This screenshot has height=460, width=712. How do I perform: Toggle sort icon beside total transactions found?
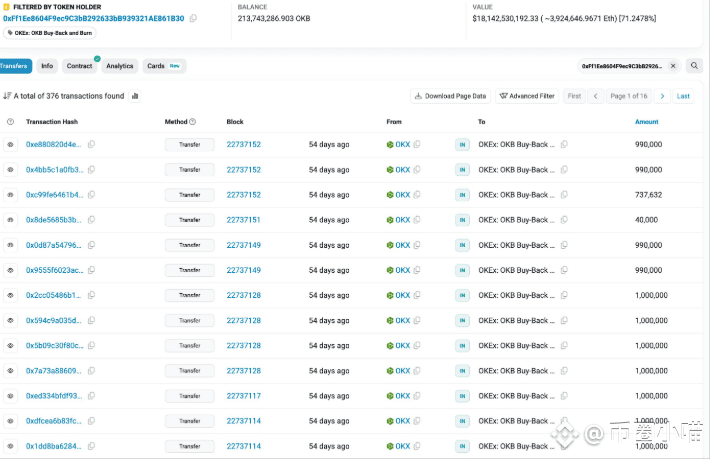(x=7, y=96)
